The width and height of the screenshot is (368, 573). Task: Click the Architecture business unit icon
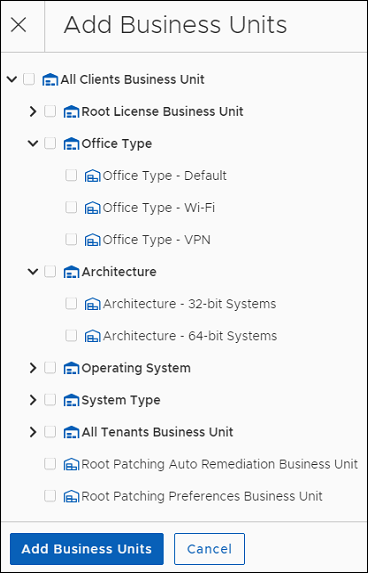[71, 272]
